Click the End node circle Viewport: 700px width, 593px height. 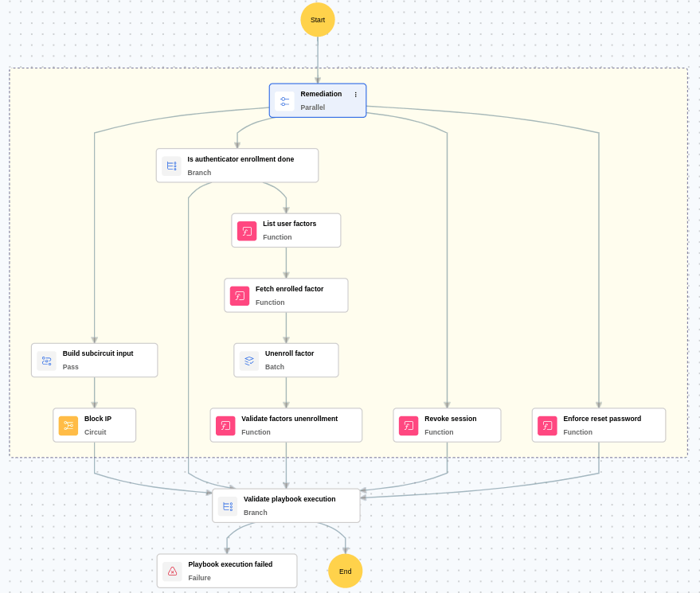[345, 571]
